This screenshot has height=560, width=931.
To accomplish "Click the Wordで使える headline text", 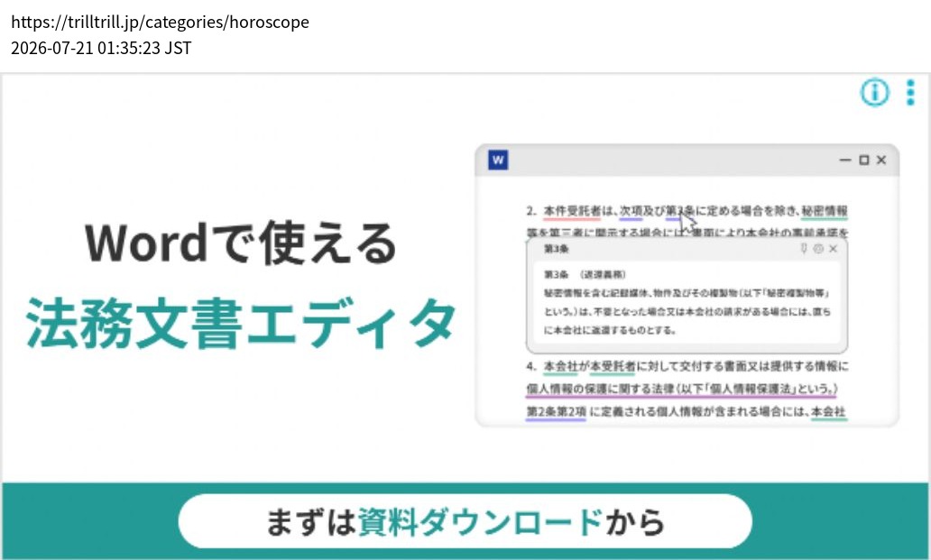I will (241, 243).
